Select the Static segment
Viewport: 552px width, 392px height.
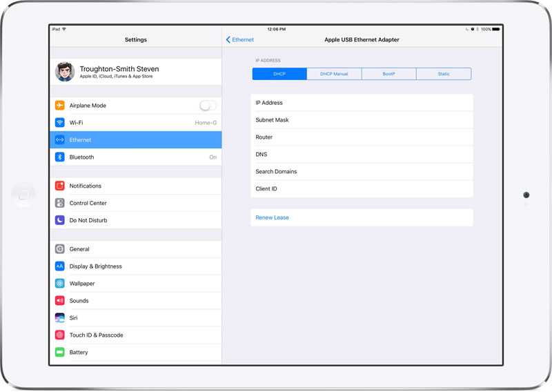(444, 74)
